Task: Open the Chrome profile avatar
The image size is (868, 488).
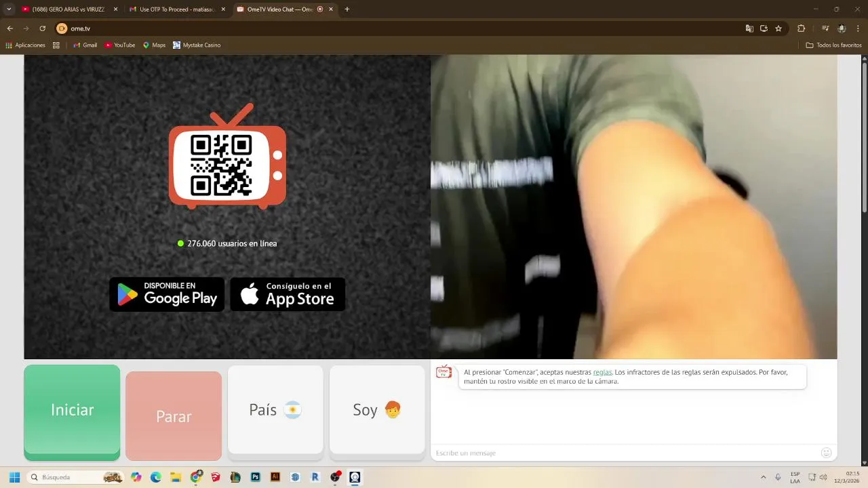Action: click(x=842, y=28)
